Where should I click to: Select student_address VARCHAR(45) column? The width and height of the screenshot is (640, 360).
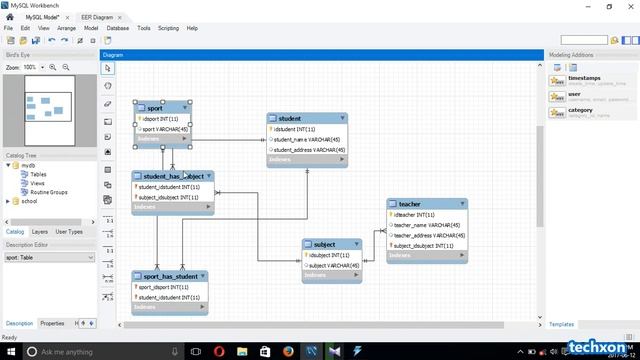point(309,150)
